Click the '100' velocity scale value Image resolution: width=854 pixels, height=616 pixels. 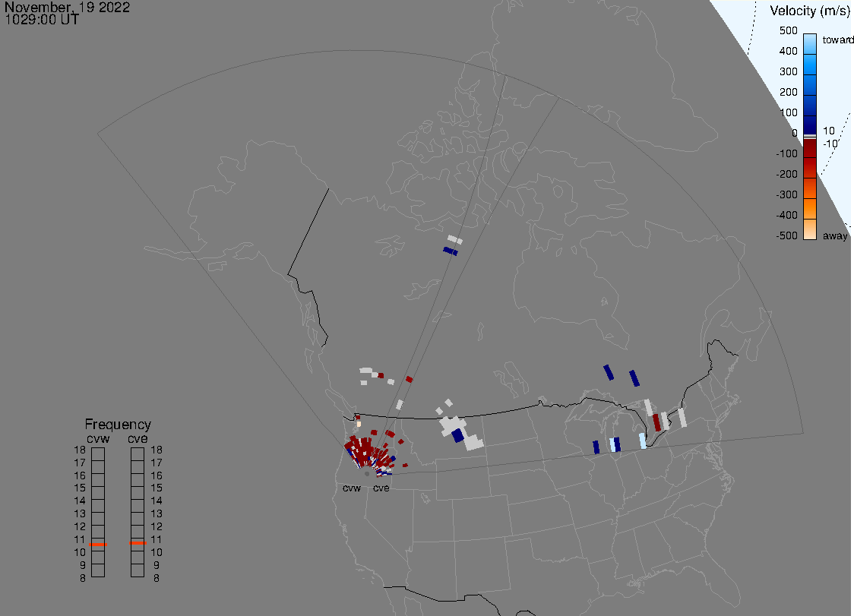pos(788,112)
